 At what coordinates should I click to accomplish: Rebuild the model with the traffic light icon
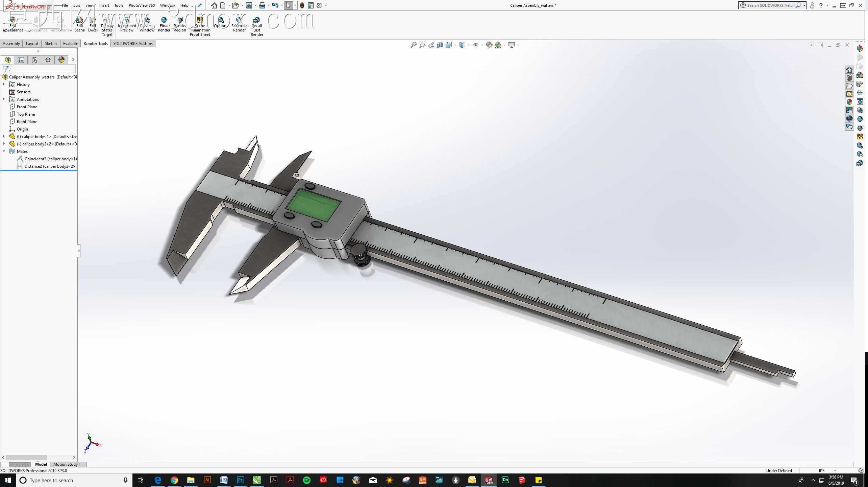pyautogui.click(x=302, y=5)
